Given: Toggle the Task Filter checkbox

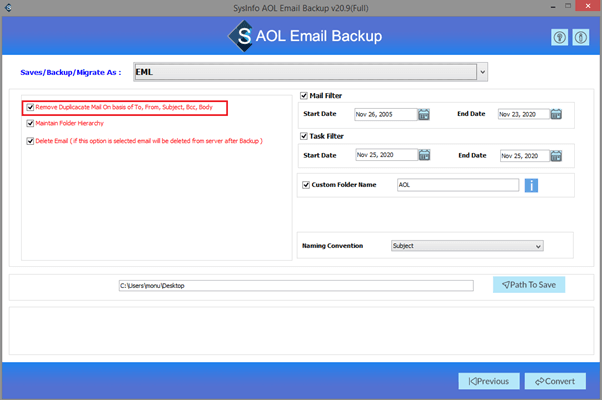Looking at the screenshot, I should (304, 136).
